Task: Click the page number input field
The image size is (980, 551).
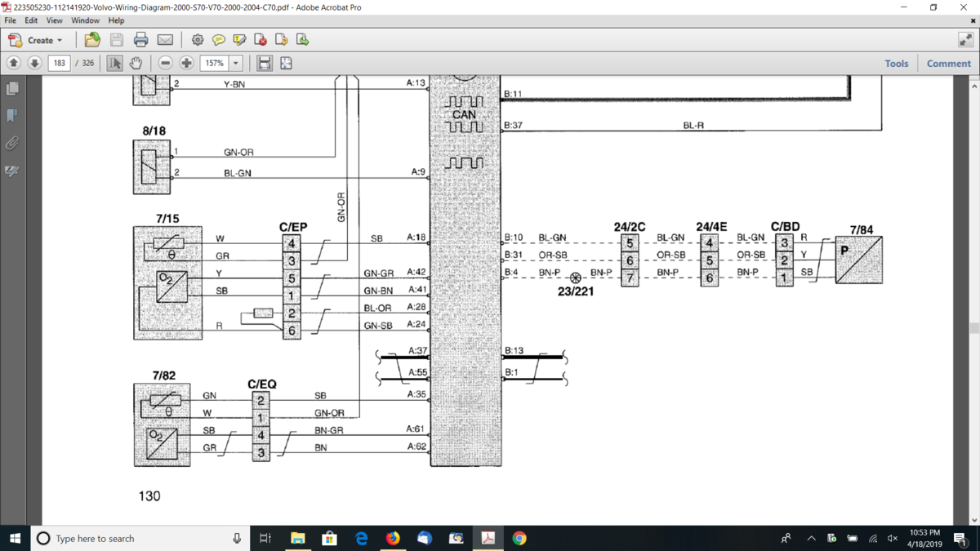Action: [59, 63]
